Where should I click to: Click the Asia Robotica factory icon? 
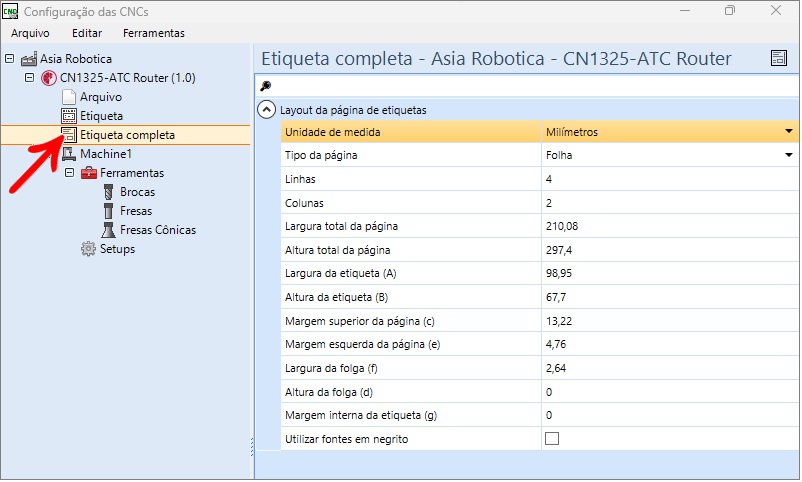[x=29, y=59]
